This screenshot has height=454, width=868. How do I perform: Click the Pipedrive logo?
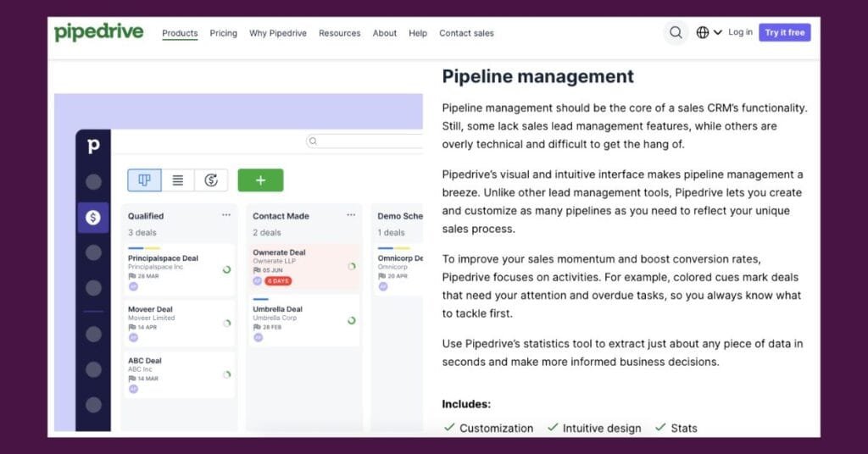click(98, 32)
